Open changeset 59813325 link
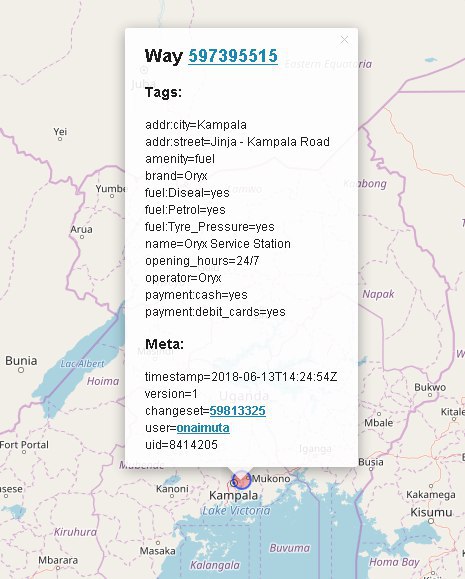Screen dimensions: 465x579 237,411
